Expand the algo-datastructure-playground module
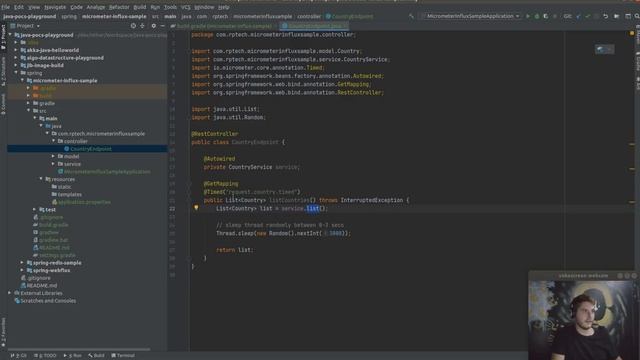 (16, 58)
